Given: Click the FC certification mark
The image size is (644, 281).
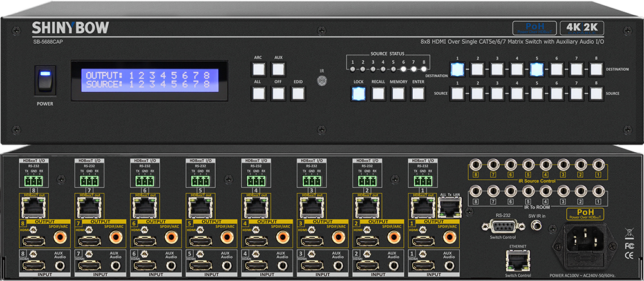Looking at the screenshot, I should tap(629, 246).
